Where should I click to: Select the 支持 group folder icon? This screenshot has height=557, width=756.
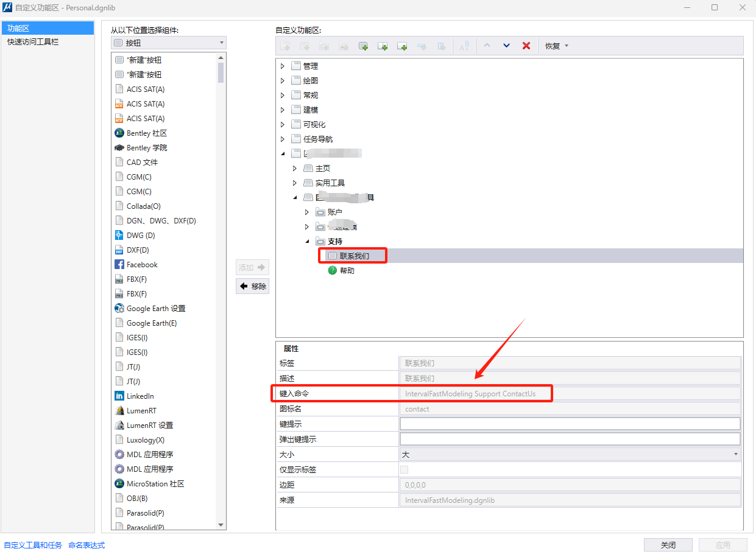click(320, 241)
